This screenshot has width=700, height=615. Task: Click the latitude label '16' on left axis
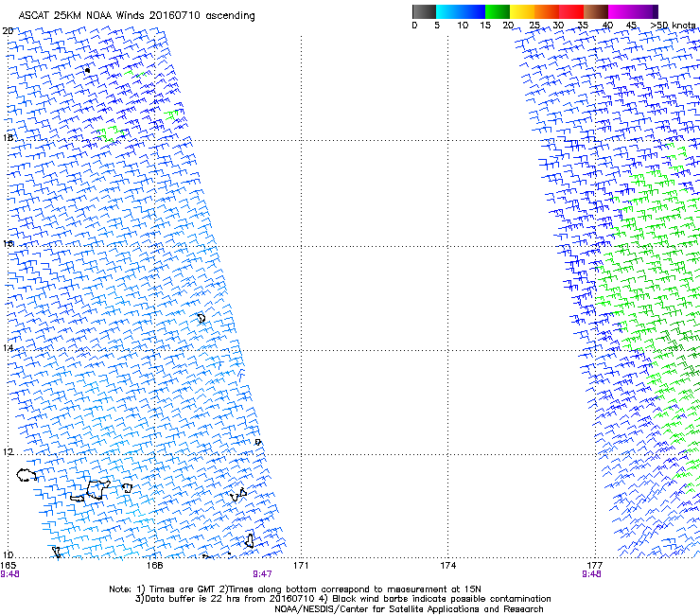pyautogui.click(x=8, y=243)
